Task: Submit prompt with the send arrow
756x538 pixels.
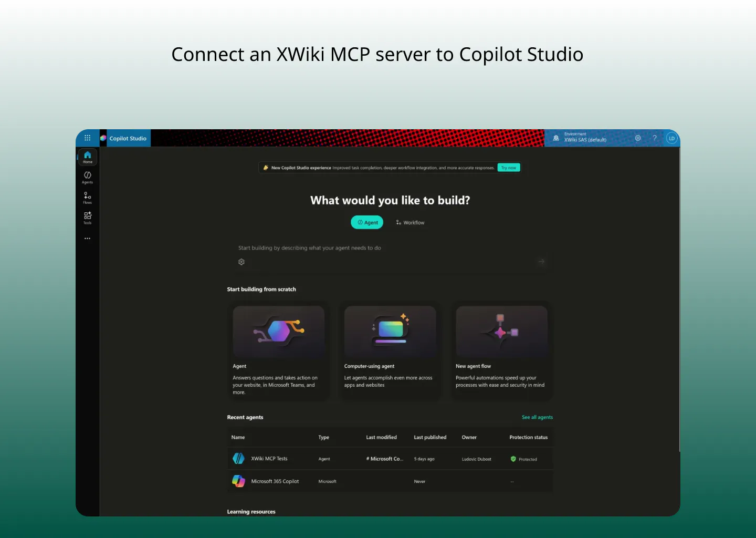Action: (541, 261)
